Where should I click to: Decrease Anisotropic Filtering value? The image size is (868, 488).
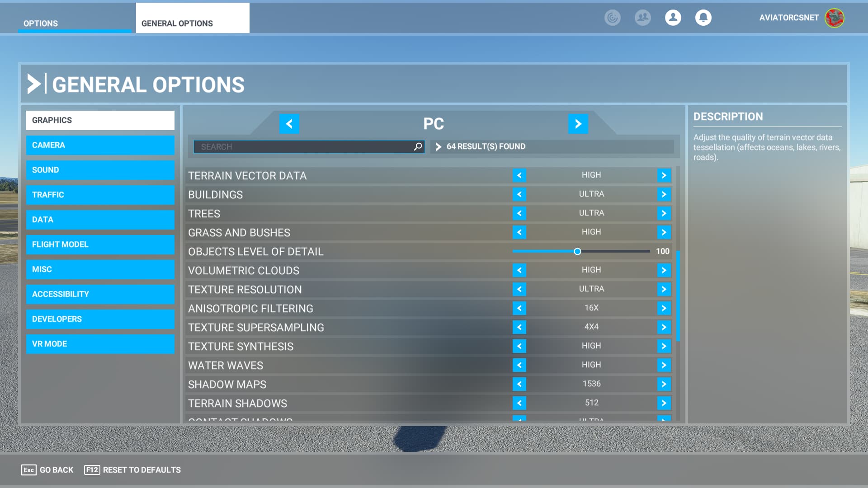[519, 308]
